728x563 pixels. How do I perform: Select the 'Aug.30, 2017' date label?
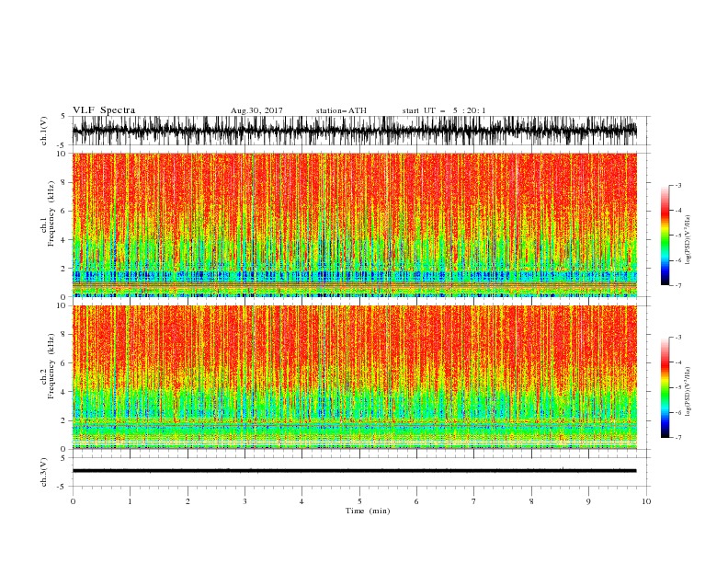[x=256, y=110]
